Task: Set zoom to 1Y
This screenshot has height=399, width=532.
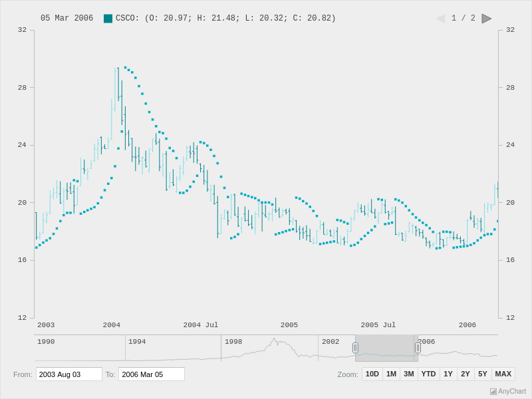Action: pyautogui.click(x=448, y=374)
